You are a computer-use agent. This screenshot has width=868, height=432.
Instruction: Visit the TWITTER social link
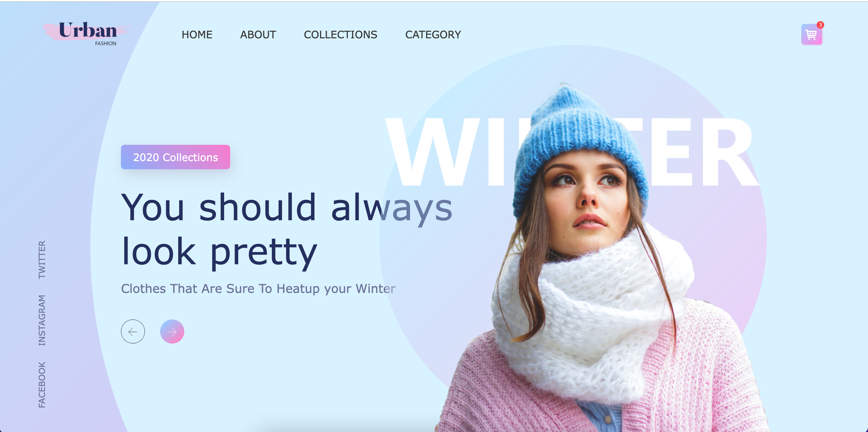point(42,259)
